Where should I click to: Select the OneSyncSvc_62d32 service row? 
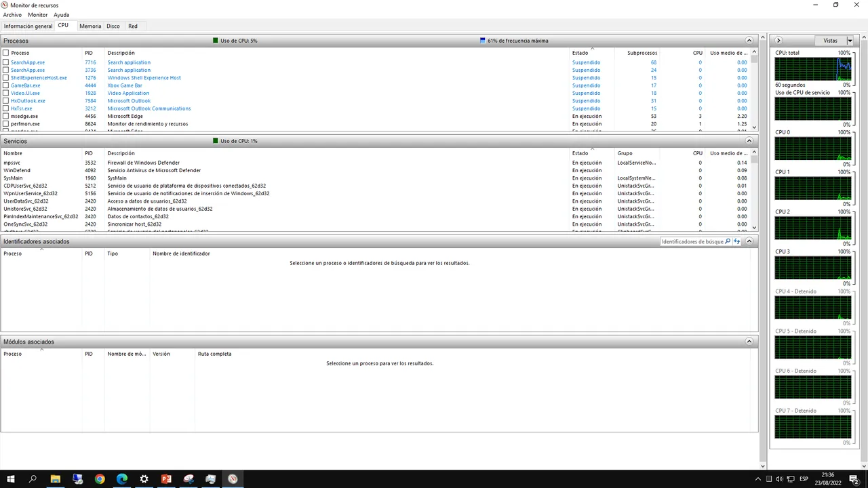pyautogui.click(x=375, y=224)
